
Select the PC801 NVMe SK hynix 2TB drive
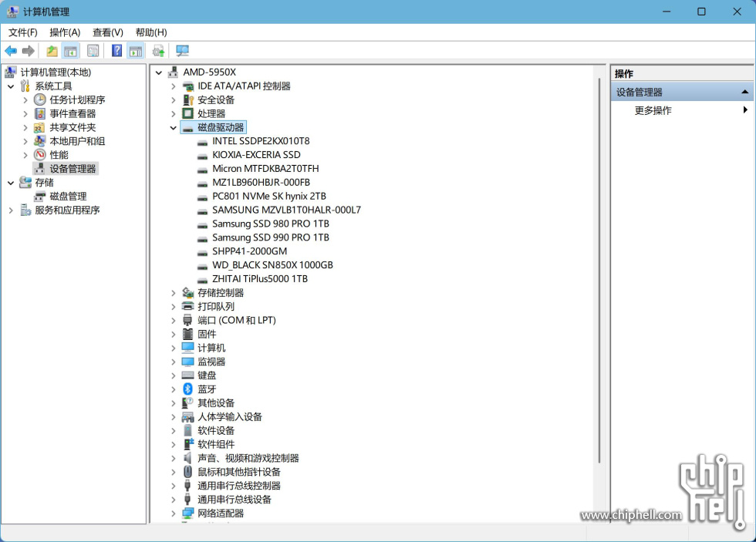[269, 196]
